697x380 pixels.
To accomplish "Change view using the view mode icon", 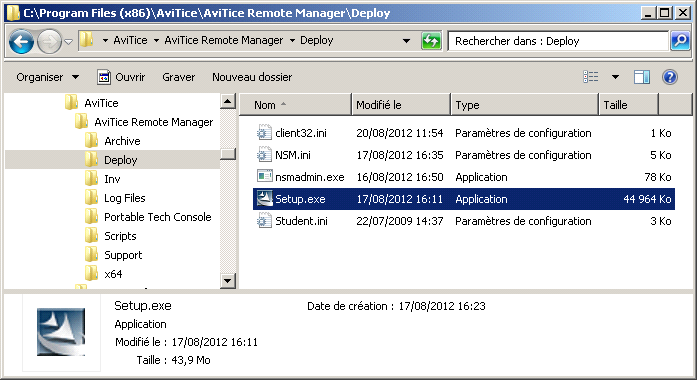I will tap(591, 77).
